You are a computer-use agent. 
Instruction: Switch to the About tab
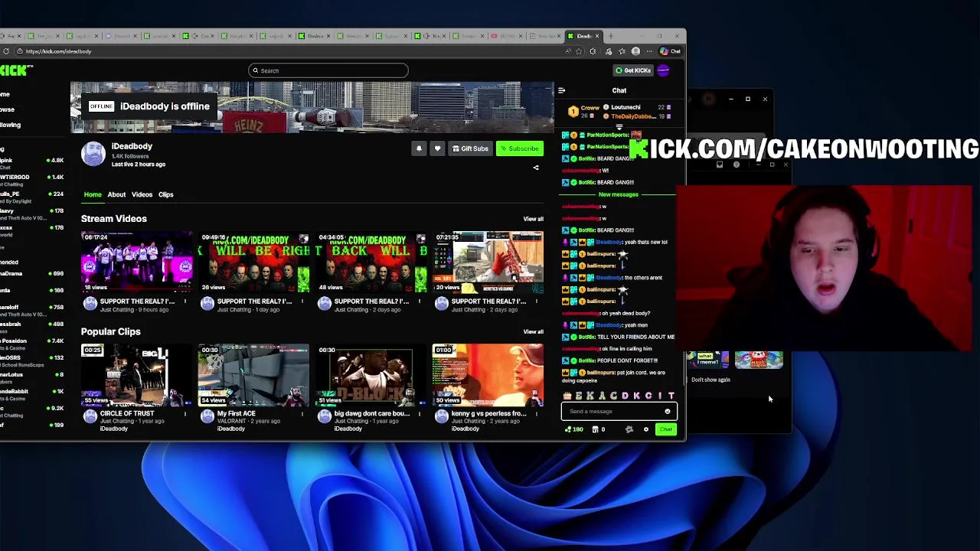[116, 194]
